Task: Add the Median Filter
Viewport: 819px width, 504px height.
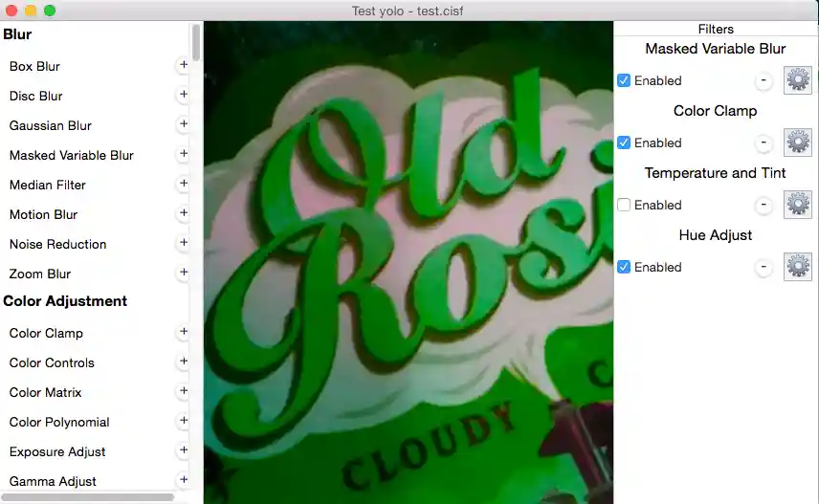Action: point(184,184)
